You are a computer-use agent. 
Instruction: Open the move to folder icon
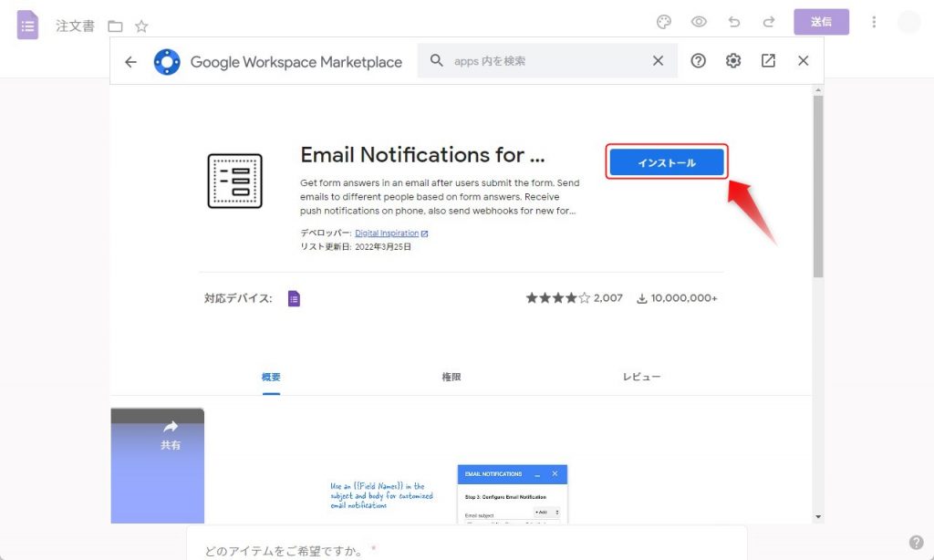tap(115, 26)
